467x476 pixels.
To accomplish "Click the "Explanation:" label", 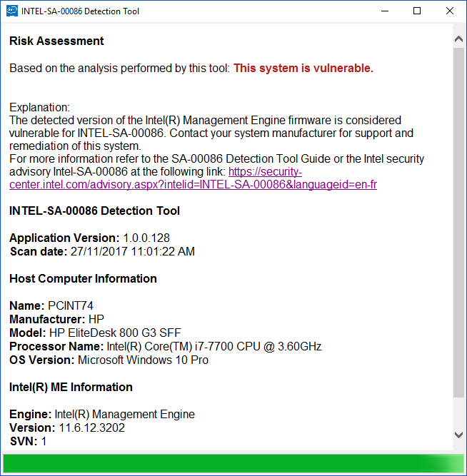I will click(39, 108).
